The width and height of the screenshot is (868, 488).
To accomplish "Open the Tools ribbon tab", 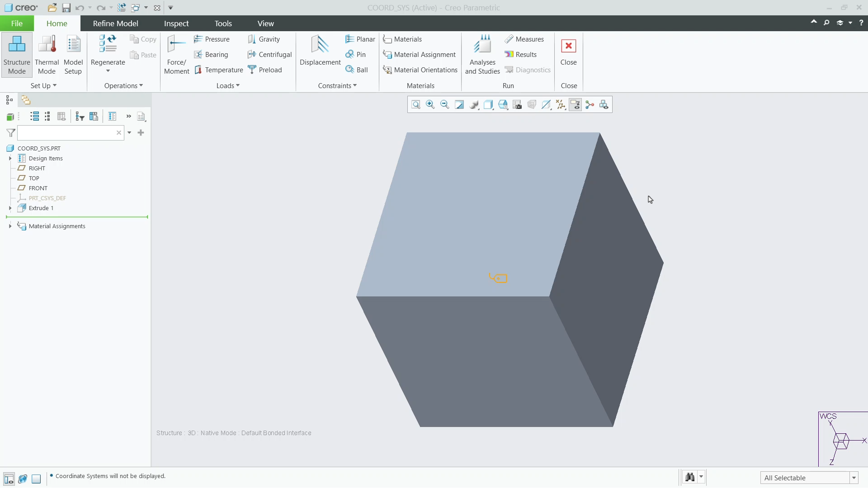I will (x=223, y=23).
